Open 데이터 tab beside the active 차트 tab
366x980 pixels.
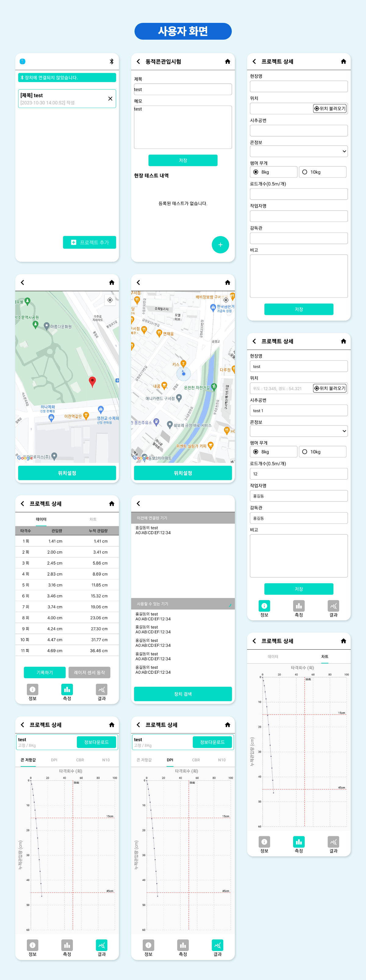point(273,657)
